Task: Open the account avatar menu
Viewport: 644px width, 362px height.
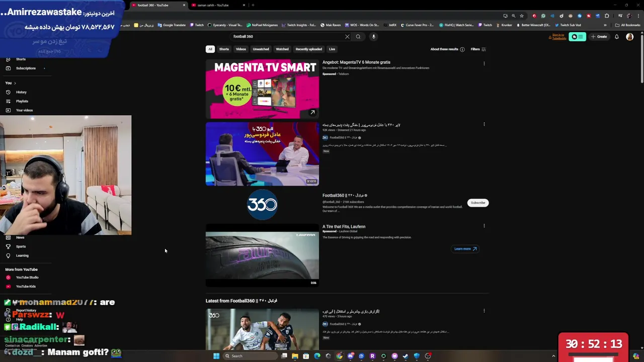Action: (x=629, y=37)
